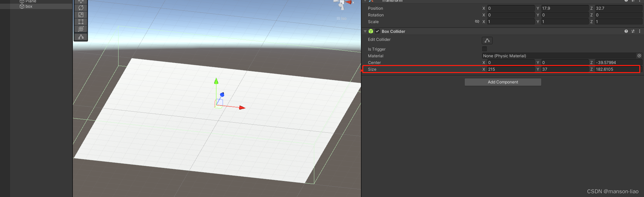Disable the Box Collider component checkbox
Screen dimensions: 644x197
(x=378, y=31)
